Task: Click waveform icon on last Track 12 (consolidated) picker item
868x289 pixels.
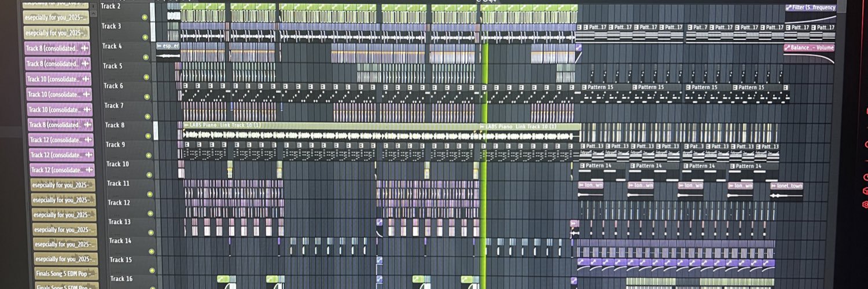Action: pos(89,170)
